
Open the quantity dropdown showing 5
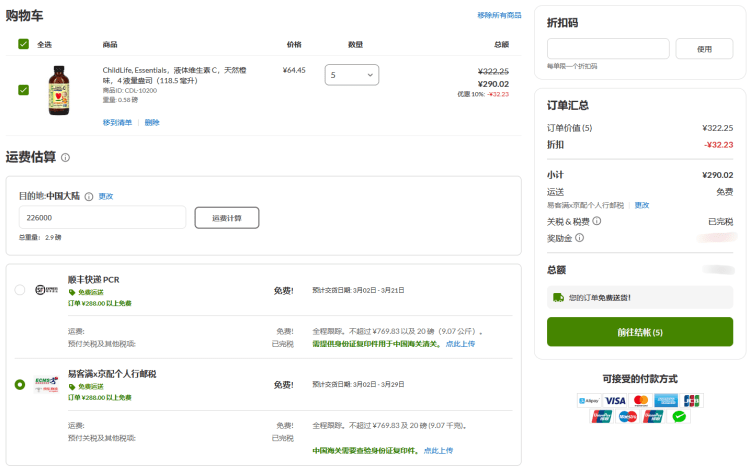(x=352, y=75)
